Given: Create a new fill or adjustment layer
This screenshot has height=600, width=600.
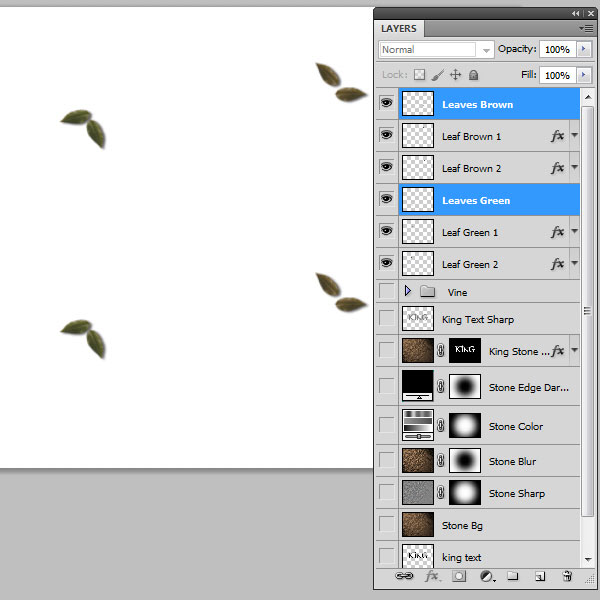Looking at the screenshot, I should 487,576.
